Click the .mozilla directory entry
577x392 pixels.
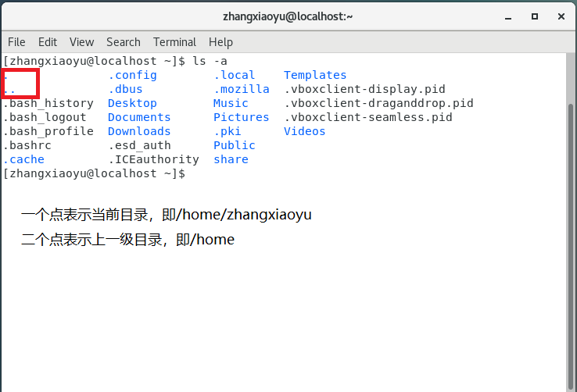241,89
